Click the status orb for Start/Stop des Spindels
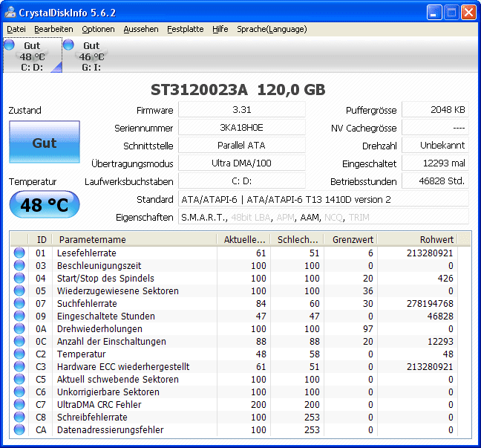Viewport: 481px width, 448px height. pos(19,278)
